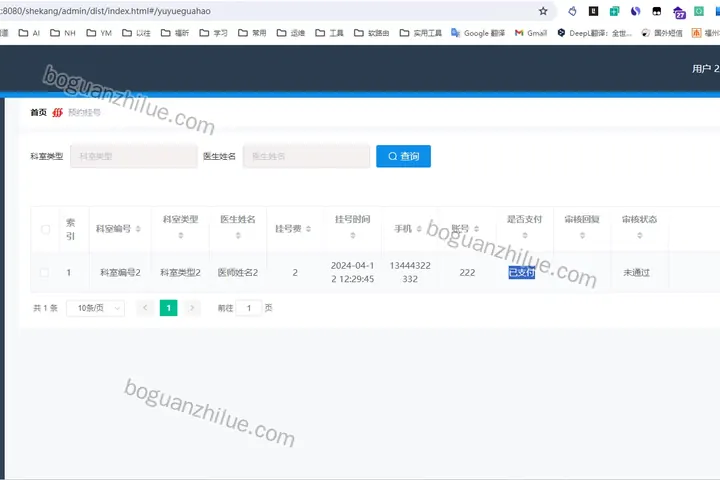This screenshot has width=720, height=480.
Task: Open the Google 翻译 bookmark
Action: 478,33
